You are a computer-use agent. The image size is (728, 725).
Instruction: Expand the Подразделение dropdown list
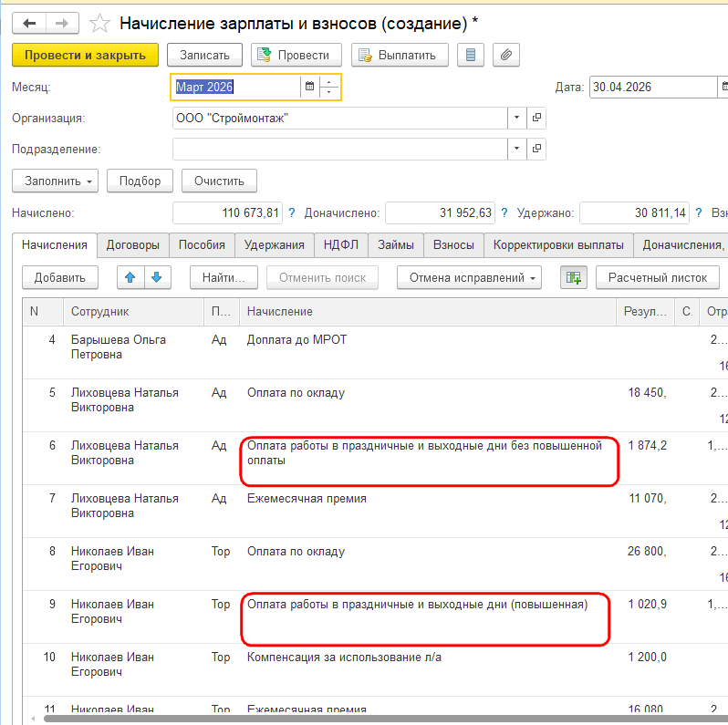(516, 149)
